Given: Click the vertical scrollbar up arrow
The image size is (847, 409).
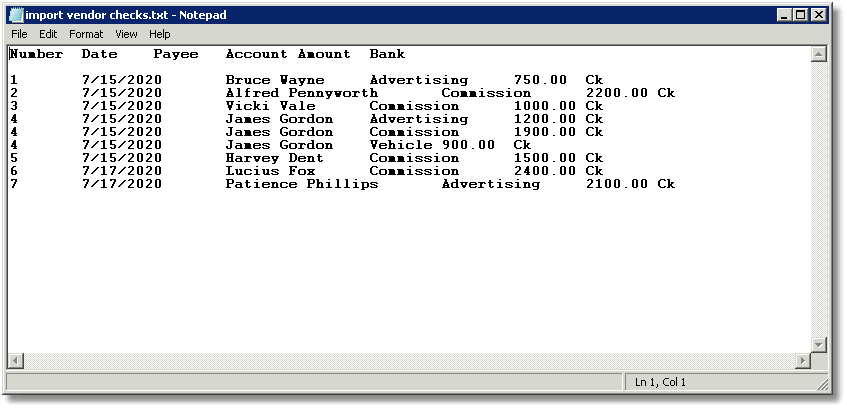Looking at the screenshot, I should [819, 53].
